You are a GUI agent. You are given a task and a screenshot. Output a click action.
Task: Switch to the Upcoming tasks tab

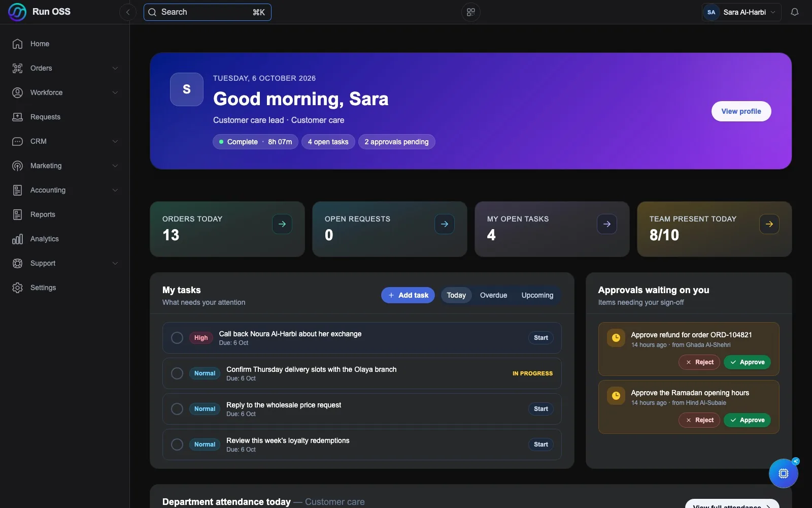pyautogui.click(x=537, y=295)
